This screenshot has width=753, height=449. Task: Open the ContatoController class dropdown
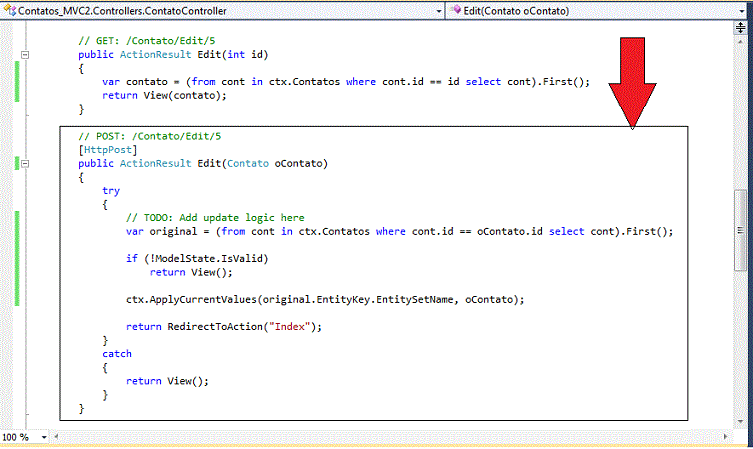438,11
